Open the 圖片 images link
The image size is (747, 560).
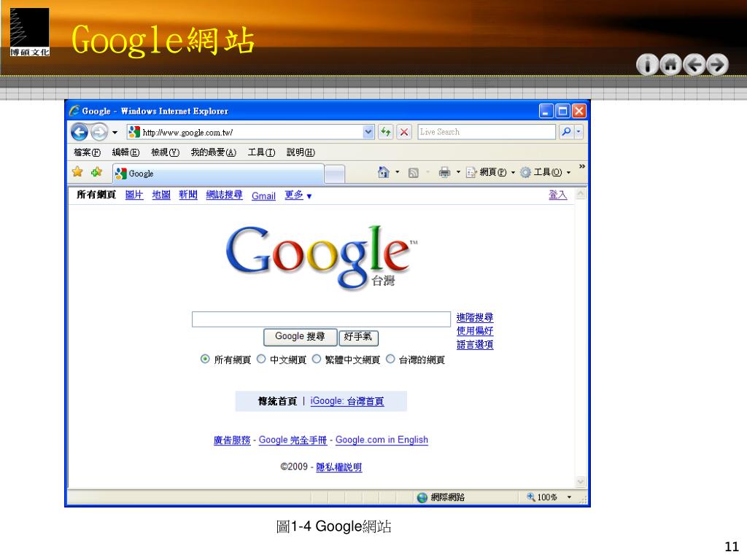click(134, 195)
